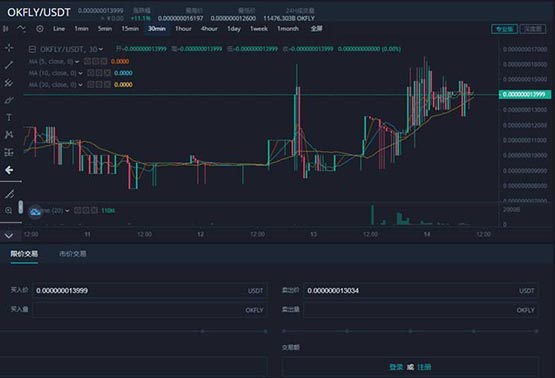Select the trend line drawing tool
This screenshot has width=555, height=378.
tap(9, 65)
